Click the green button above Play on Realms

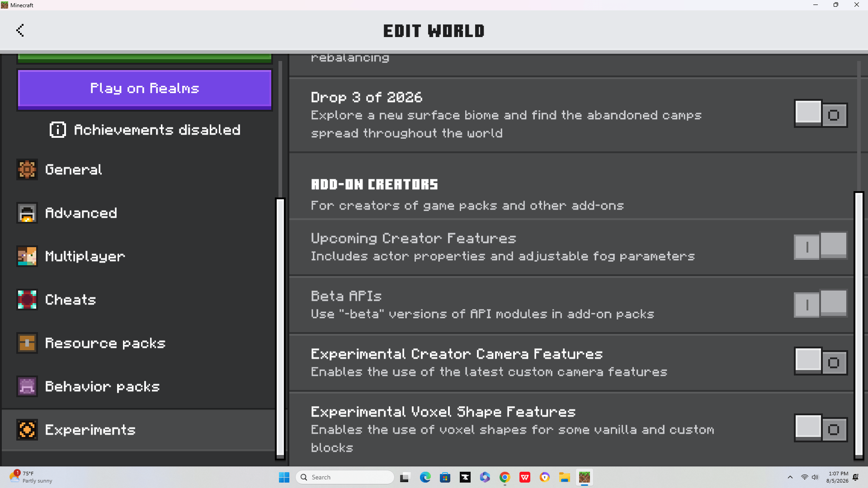point(145,58)
